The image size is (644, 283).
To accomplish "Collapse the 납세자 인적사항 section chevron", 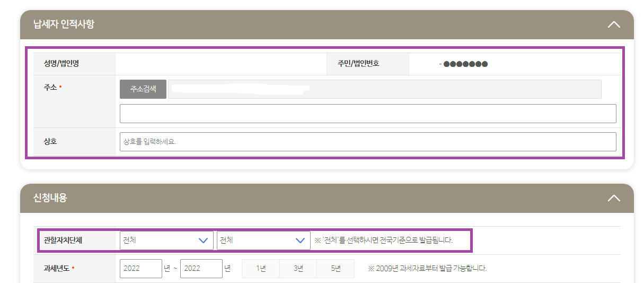I will 614,24.
